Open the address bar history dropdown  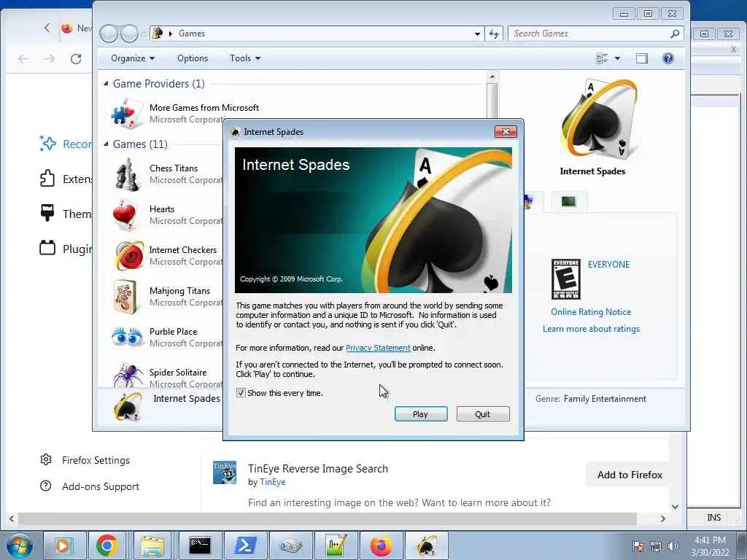477,34
